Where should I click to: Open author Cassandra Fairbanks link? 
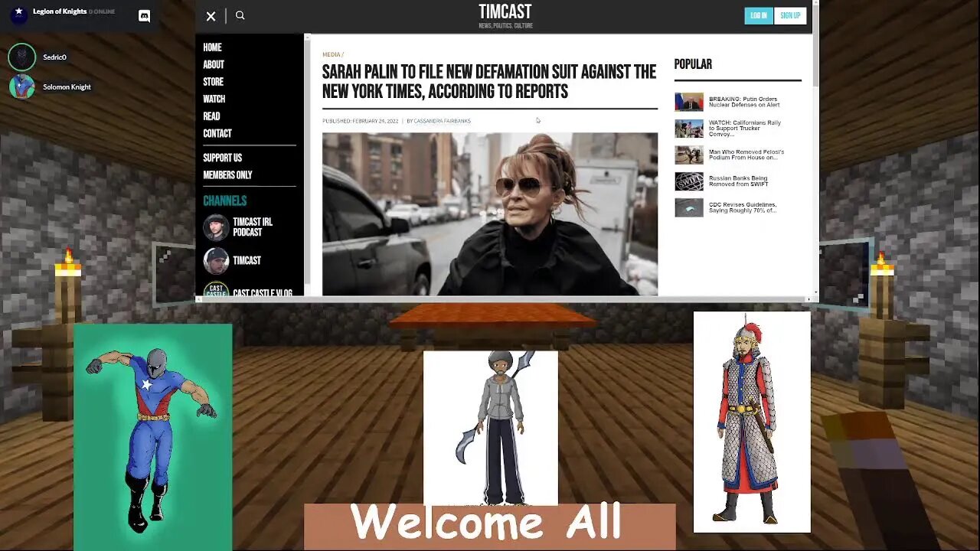[x=442, y=121]
